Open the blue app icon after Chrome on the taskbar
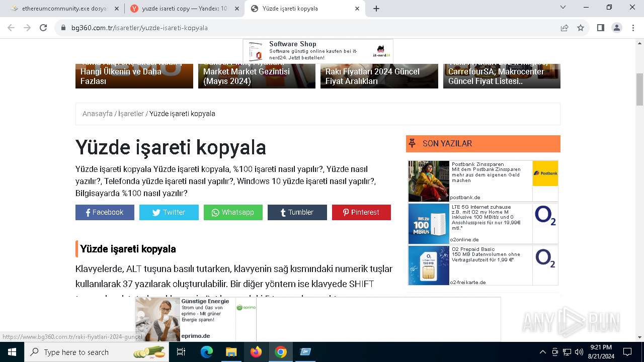The image size is (644, 362). click(305, 352)
